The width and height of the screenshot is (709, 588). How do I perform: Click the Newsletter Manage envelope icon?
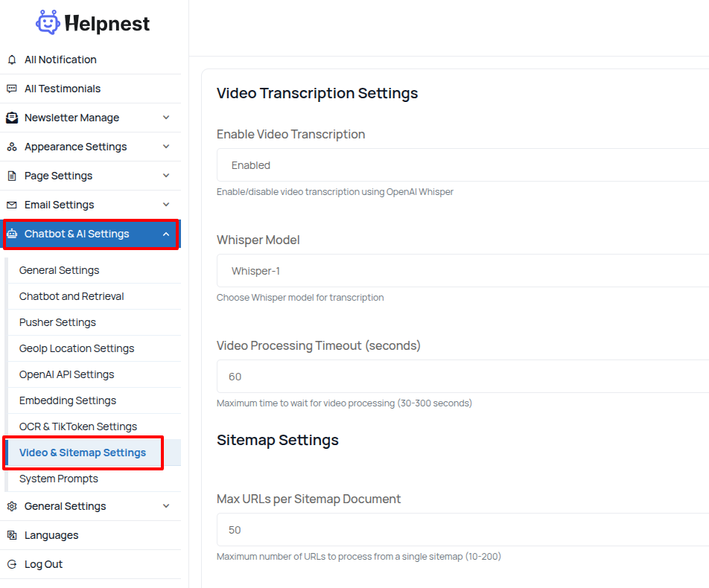tap(11, 118)
